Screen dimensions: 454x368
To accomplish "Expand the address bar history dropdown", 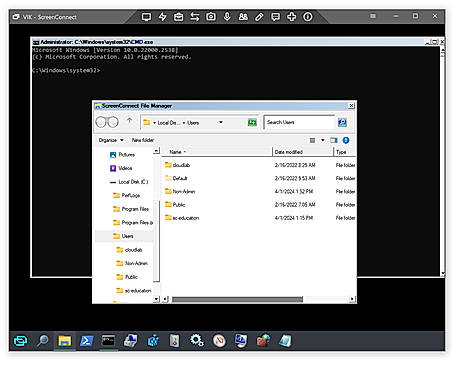I will tap(221, 122).
